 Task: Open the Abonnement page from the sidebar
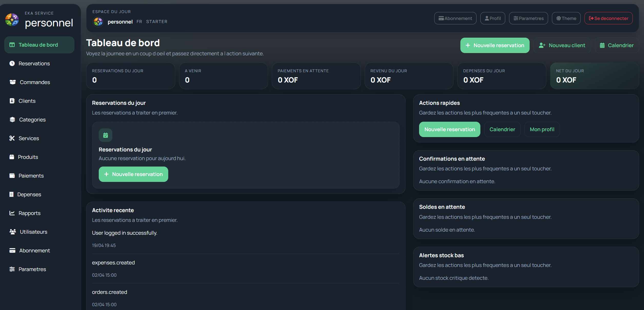(x=34, y=251)
